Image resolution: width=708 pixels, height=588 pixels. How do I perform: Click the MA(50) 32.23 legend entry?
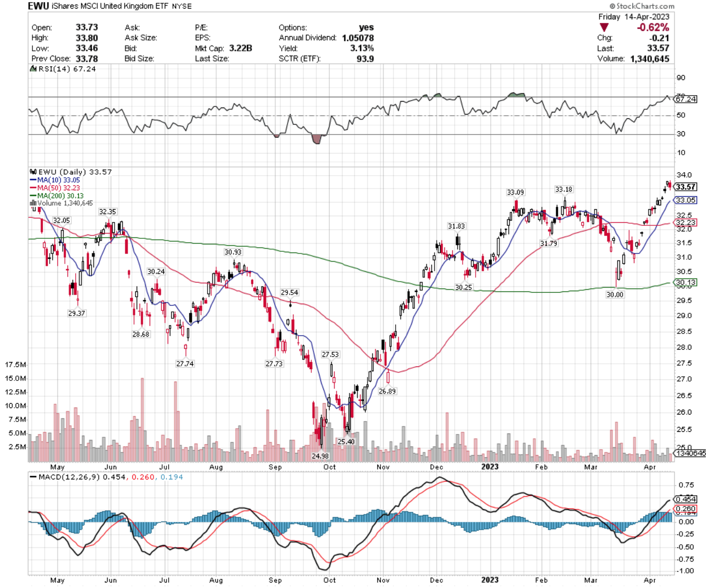pos(54,188)
